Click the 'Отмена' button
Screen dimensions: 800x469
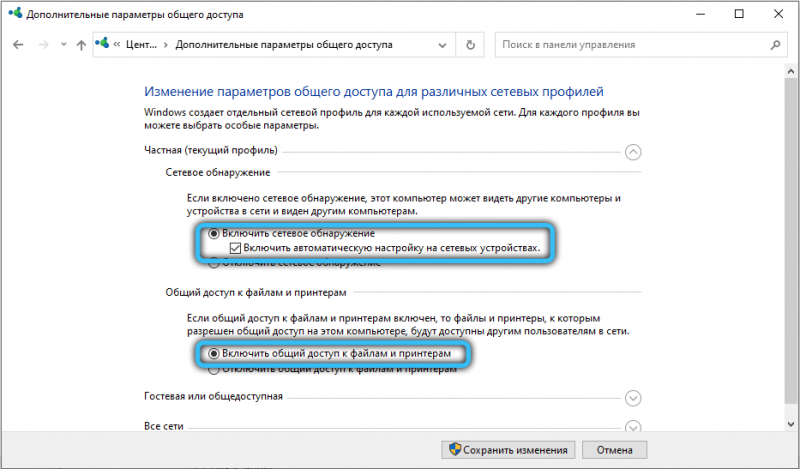click(x=614, y=450)
